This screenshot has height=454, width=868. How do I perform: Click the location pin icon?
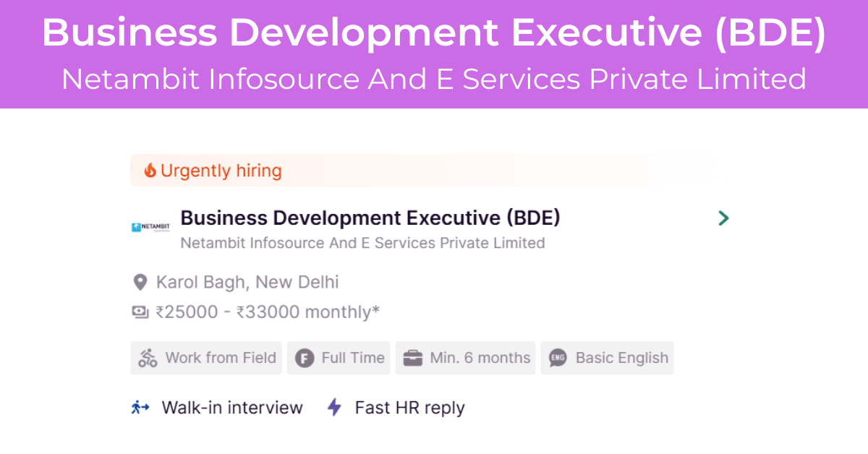coord(140,282)
